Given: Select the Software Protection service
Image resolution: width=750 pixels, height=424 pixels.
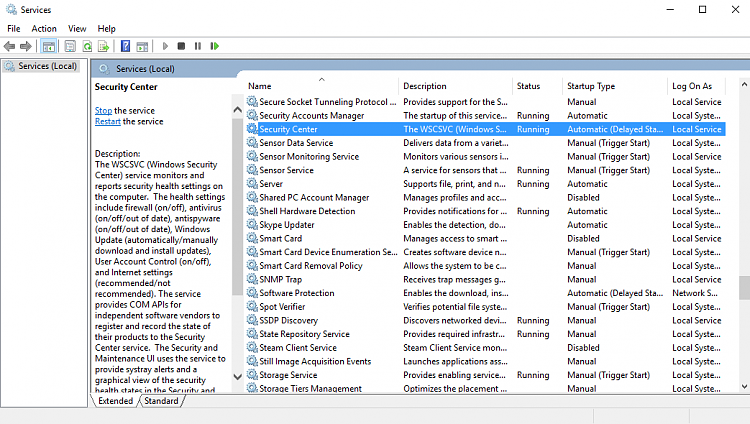Looking at the screenshot, I should tap(485, 293).
